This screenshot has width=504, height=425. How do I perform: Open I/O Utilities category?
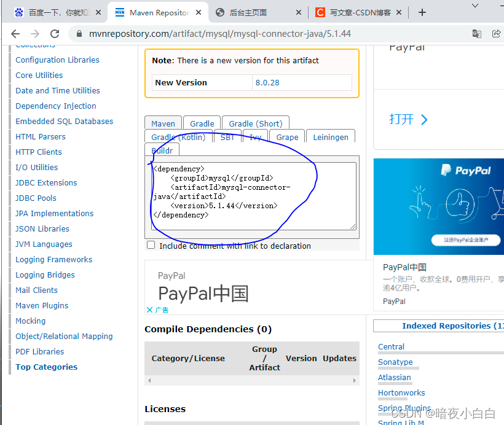click(37, 168)
